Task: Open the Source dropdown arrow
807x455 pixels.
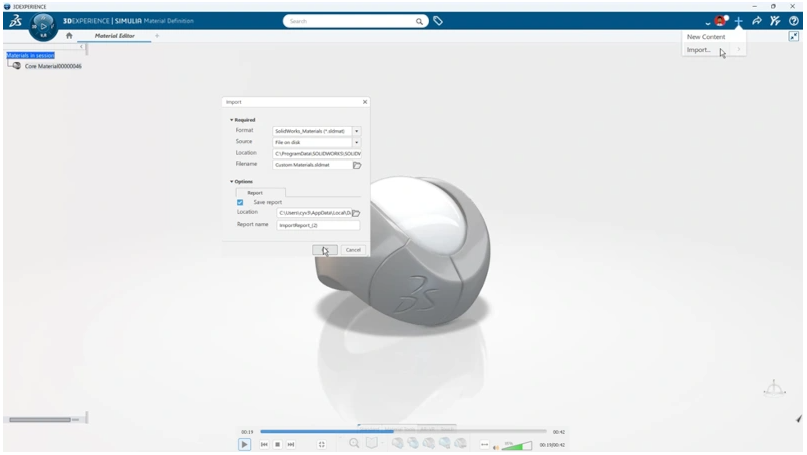Action: (356, 143)
